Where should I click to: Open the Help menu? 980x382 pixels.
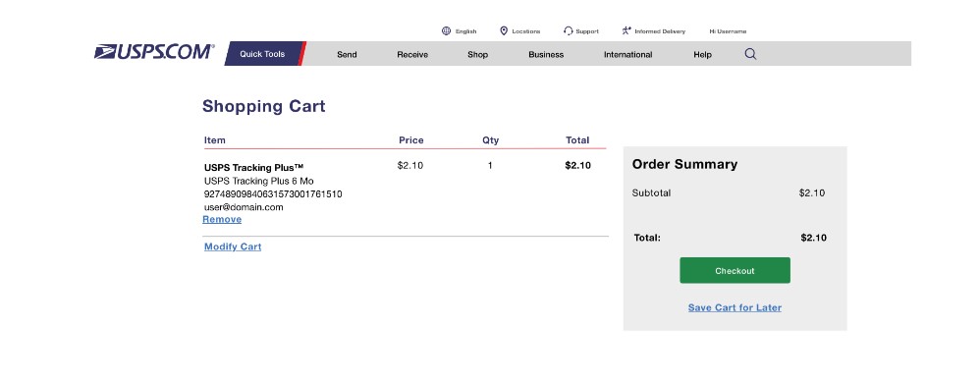pyautogui.click(x=702, y=54)
